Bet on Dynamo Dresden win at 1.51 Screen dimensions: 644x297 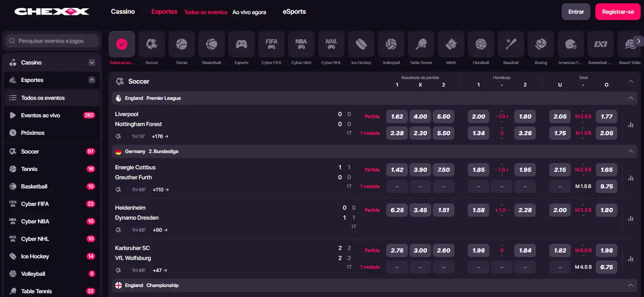click(x=444, y=210)
